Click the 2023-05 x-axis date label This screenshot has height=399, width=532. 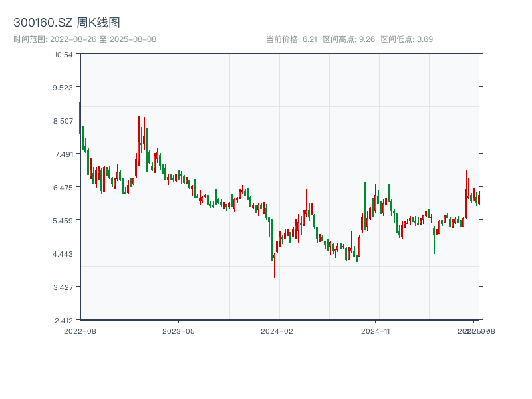pos(178,331)
